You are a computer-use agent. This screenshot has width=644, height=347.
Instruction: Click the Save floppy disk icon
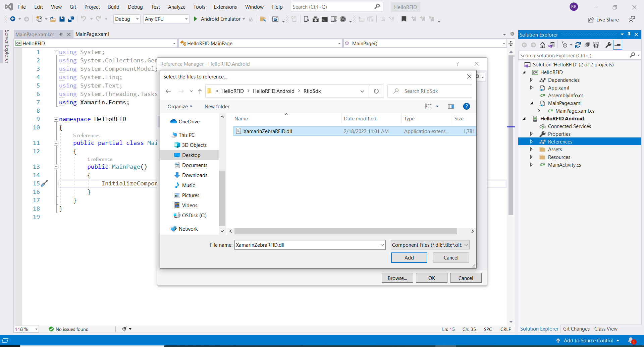coord(62,19)
